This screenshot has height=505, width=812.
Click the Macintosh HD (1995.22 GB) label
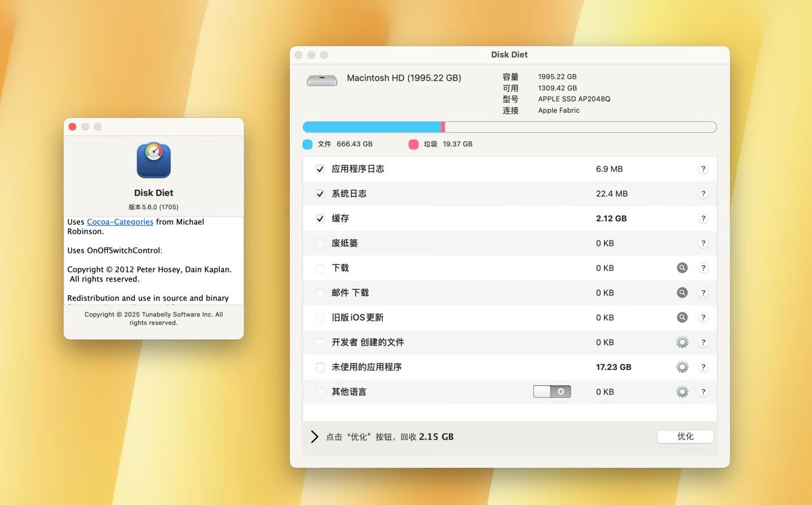[404, 78]
